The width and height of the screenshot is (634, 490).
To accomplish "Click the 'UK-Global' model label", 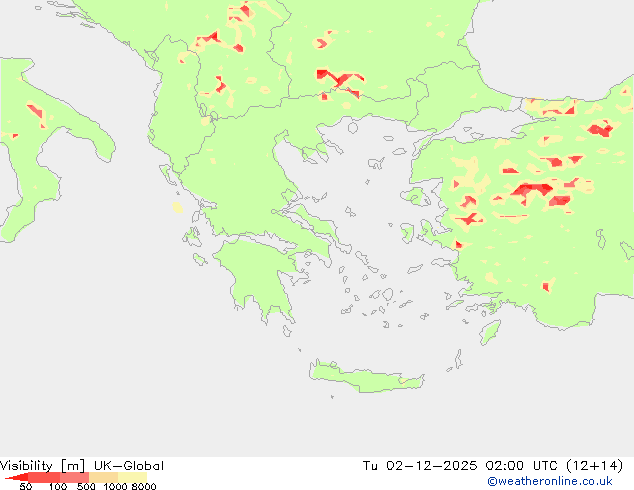I will click(x=129, y=466).
